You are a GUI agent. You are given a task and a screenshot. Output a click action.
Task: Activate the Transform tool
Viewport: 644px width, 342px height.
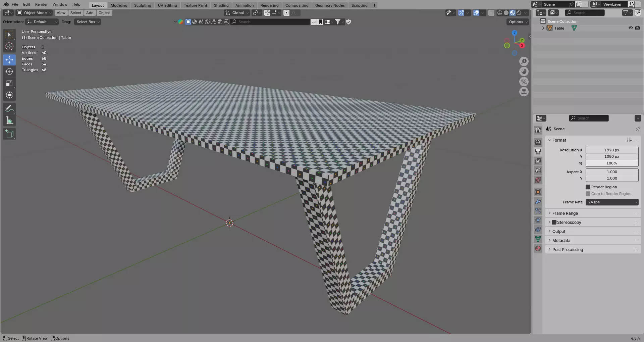pos(9,95)
